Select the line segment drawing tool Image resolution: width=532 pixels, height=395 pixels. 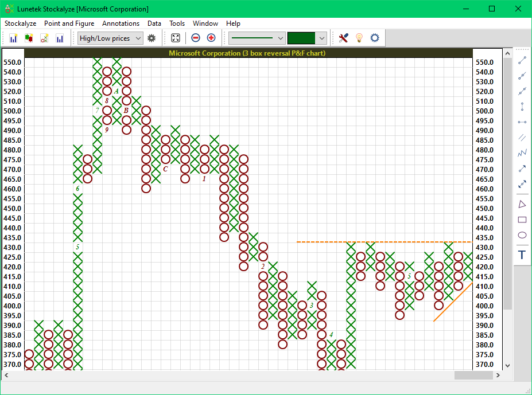click(x=522, y=60)
